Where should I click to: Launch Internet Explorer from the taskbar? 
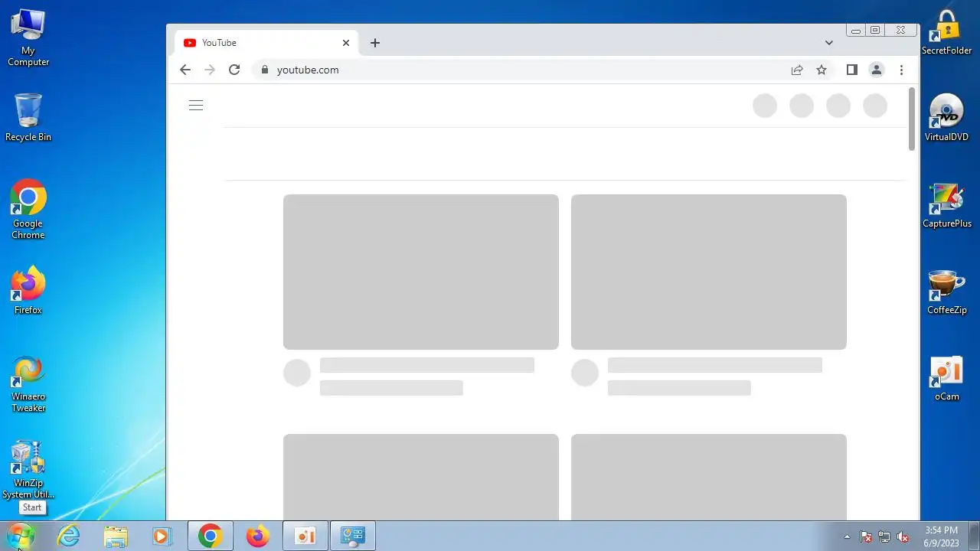(x=69, y=536)
